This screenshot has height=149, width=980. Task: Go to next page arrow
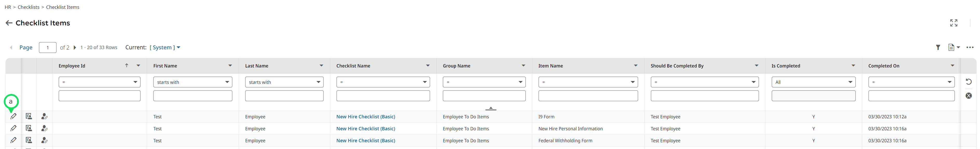[74, 48]
